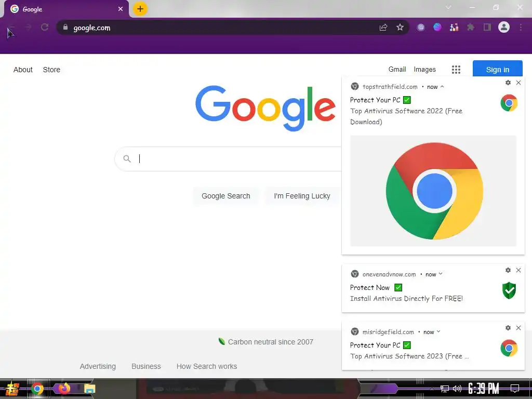532x399 pixels.
Task: Open the blue-purple sphere extension icon
Action: 437,27
